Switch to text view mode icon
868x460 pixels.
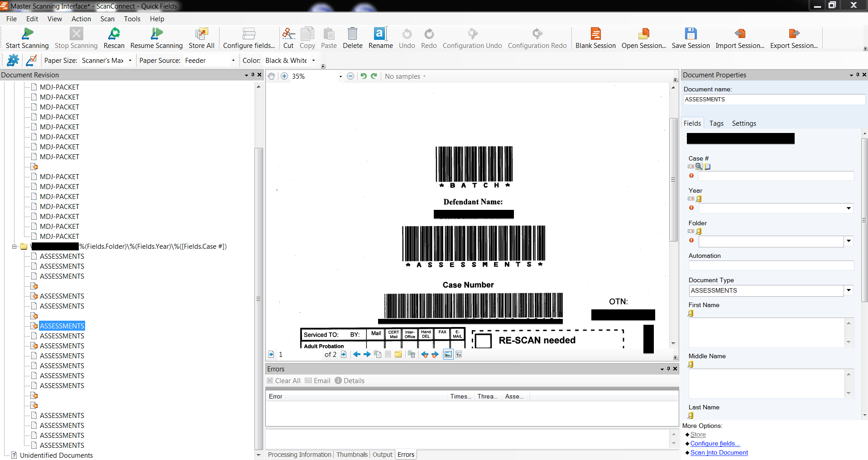coord(459,354)
